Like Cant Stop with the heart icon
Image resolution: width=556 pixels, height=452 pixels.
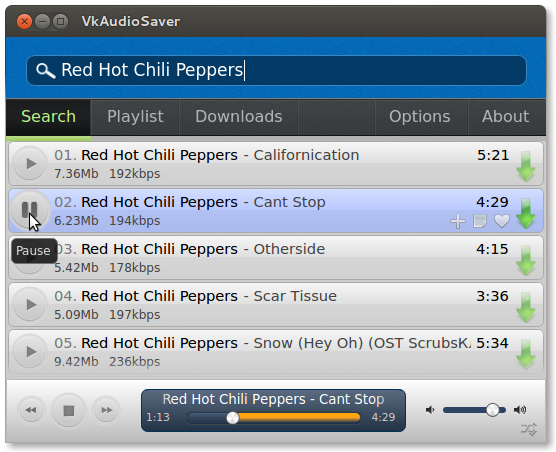coord(502,221)
